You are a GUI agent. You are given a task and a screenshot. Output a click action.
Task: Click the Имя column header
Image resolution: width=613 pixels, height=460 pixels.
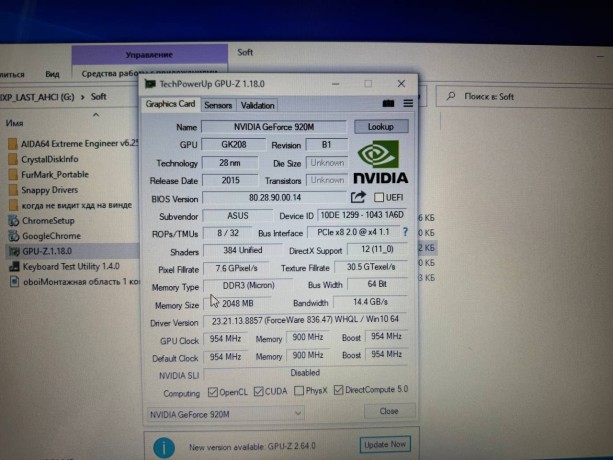click(14, 123)
